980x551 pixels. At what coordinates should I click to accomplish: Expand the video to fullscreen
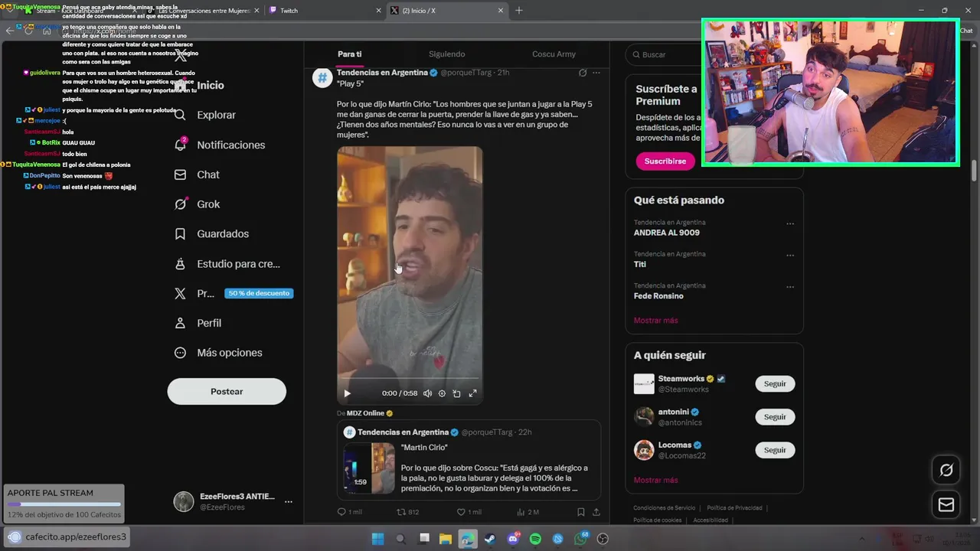[x=472, y=393]
